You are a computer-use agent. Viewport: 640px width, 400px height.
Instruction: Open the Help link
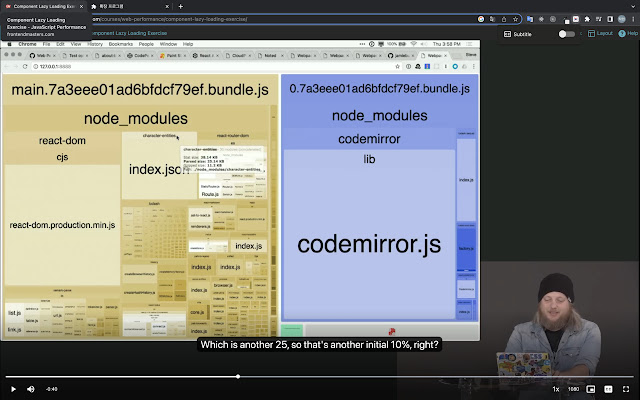point(627,34)
